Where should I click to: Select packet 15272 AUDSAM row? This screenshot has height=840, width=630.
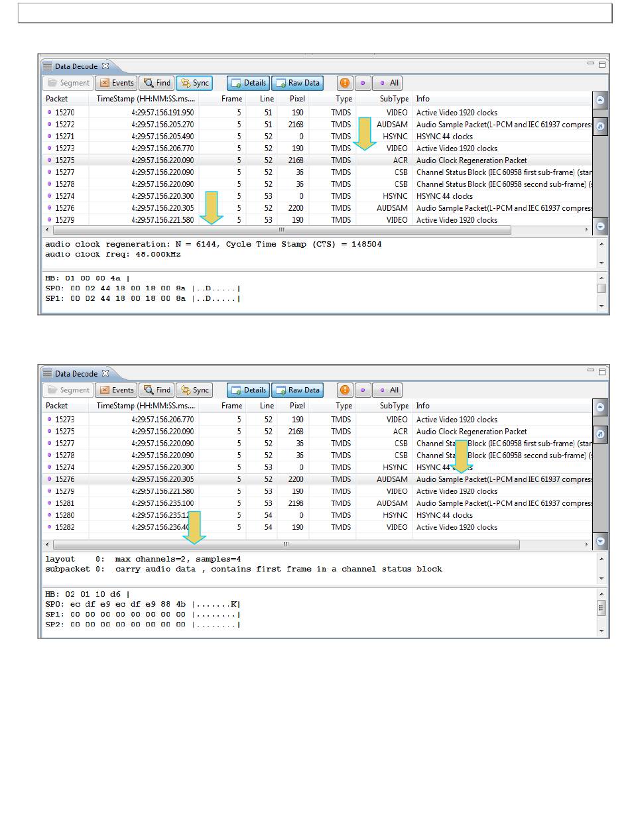[x=317, y=125]
